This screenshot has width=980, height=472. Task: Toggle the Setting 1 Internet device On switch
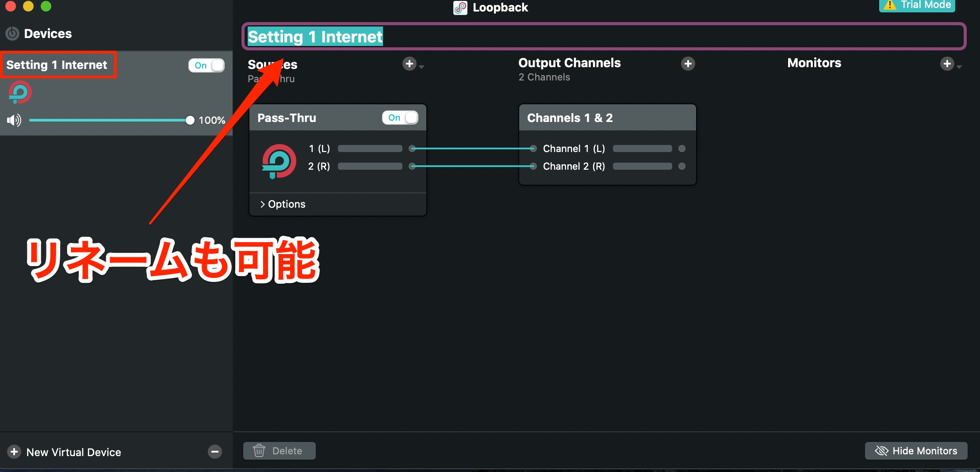click(x=207, y=65)
